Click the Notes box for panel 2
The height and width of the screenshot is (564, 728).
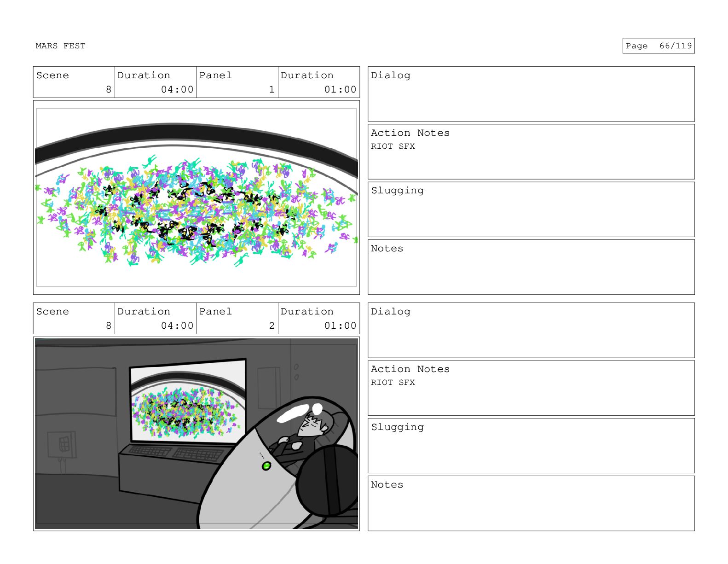tap(531, 503)
